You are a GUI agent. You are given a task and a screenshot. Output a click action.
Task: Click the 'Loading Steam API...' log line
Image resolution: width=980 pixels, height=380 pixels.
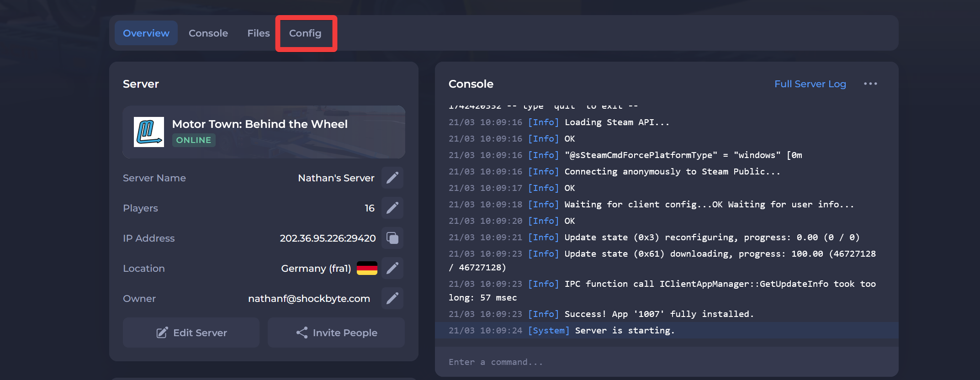559,122
